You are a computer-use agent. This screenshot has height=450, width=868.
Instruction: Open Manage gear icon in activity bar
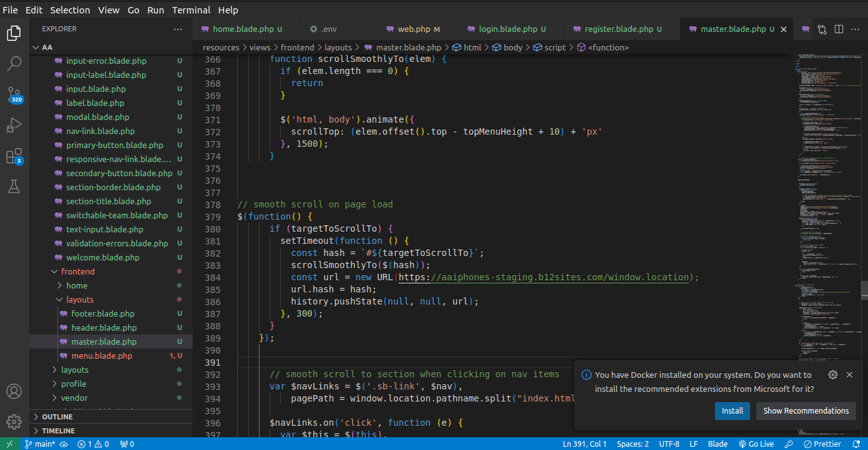14,422
